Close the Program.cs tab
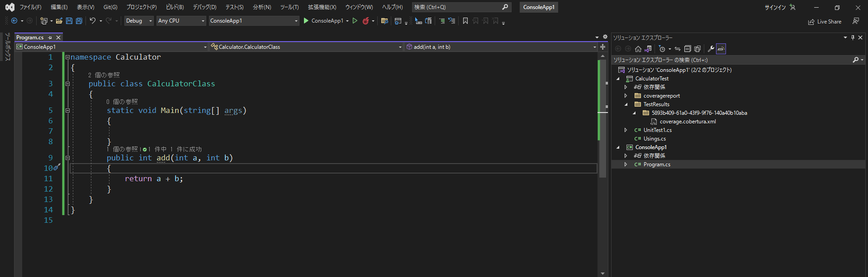Viewport: 868px width, 277px height. click(x=58, y=38)
